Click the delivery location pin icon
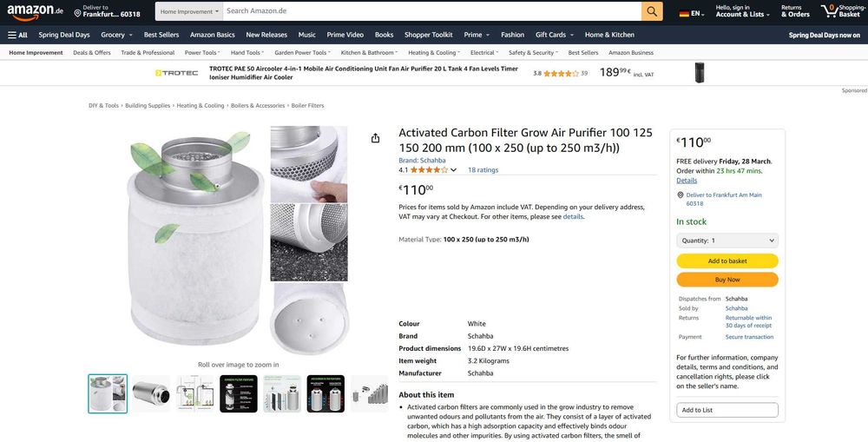Viewport: 868px width, 442px height. point(78,12)
